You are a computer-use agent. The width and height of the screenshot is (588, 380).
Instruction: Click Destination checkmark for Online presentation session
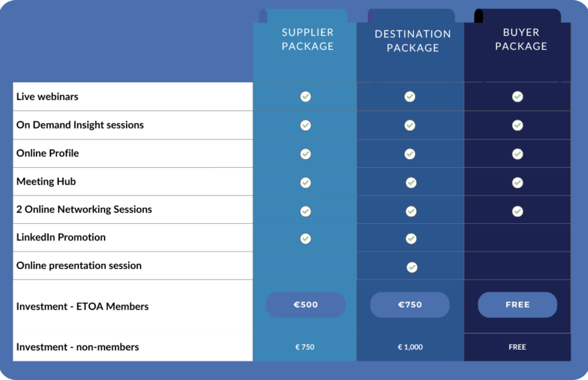click(x=412, y=267)
